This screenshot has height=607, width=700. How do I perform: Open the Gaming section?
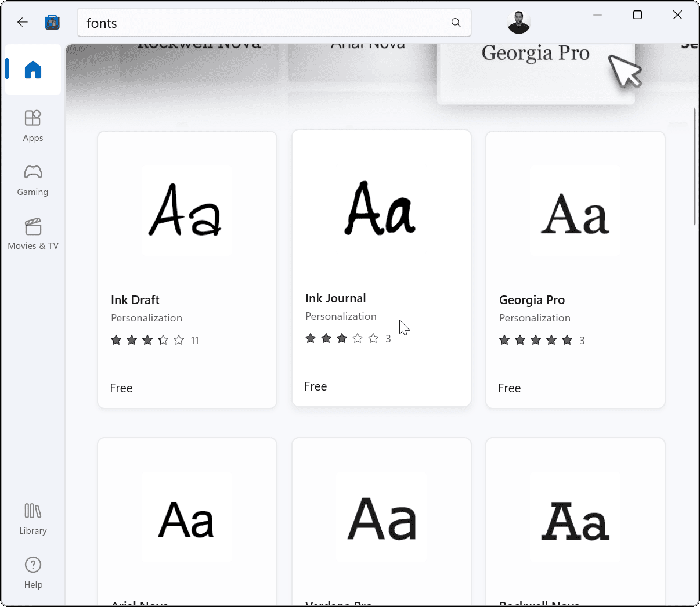point(33,179)
